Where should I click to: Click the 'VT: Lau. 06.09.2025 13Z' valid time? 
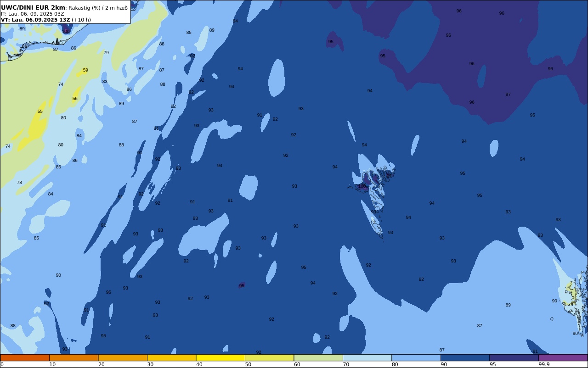35,20
